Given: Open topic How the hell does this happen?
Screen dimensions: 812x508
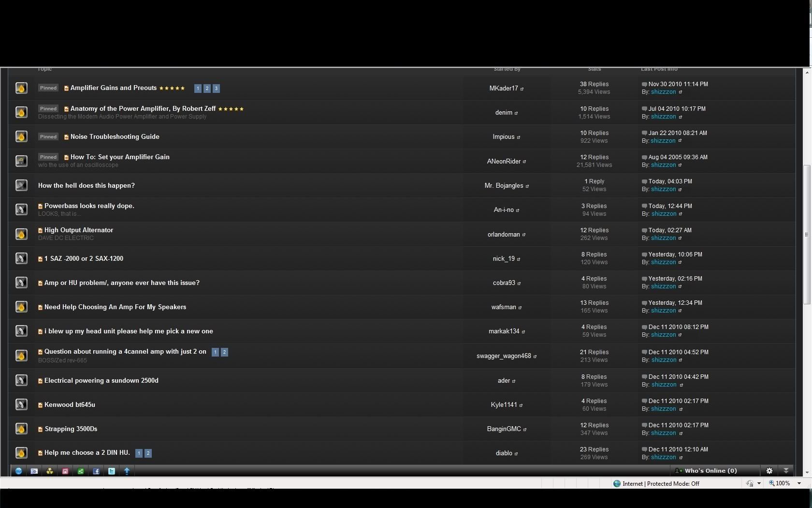Looking at the screenshot, I should coord(87,185).
